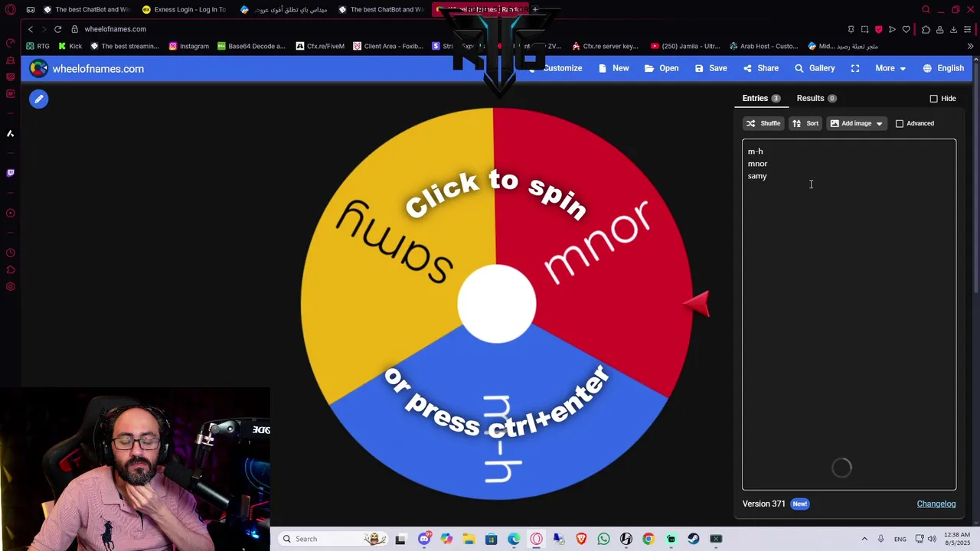Show hidden system tray icons
980x551 pixels.
tap(864, 539)
